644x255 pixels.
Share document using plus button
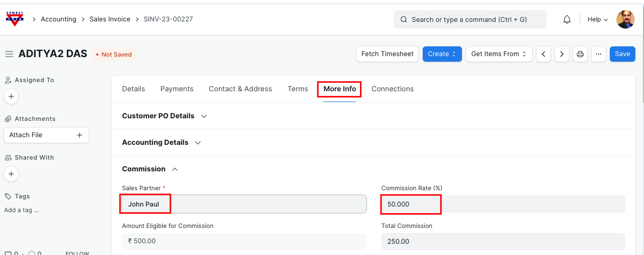pos(11,174)
